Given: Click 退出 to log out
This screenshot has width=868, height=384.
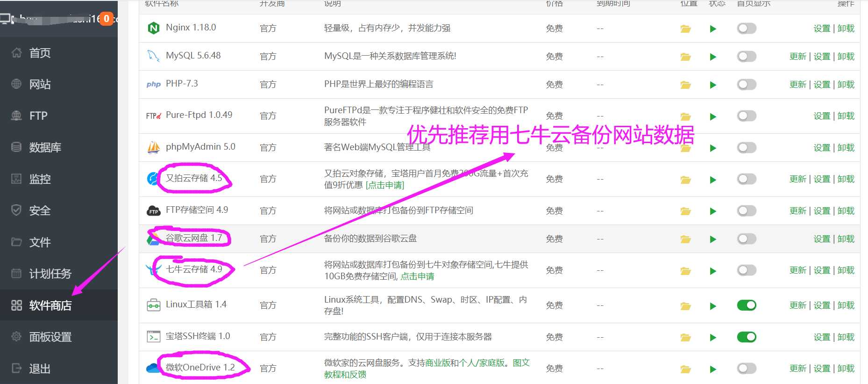Looking at the screenshot, I should click(x=59, y=369).
